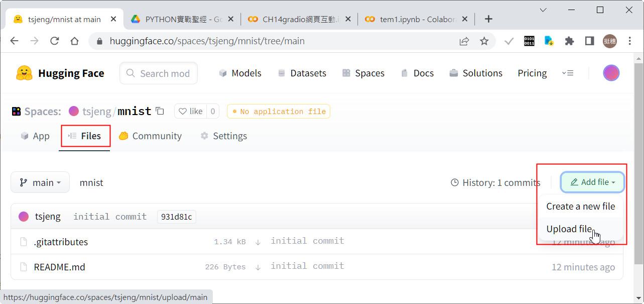Close the PYTHON Google Drive tab

pos(230,19)
